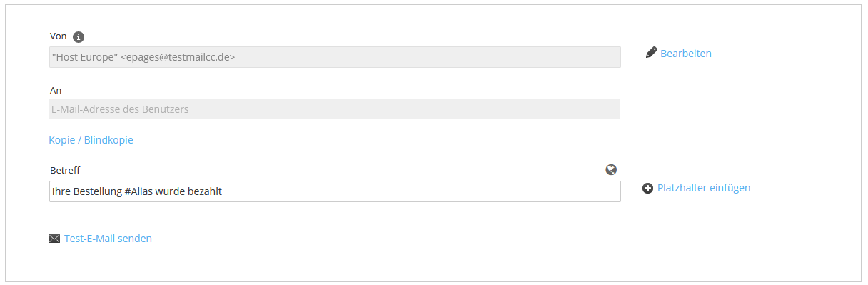Focus the Betreff subject input field
The width and height of the screenshot is (868, 285).
coord(335,191)
